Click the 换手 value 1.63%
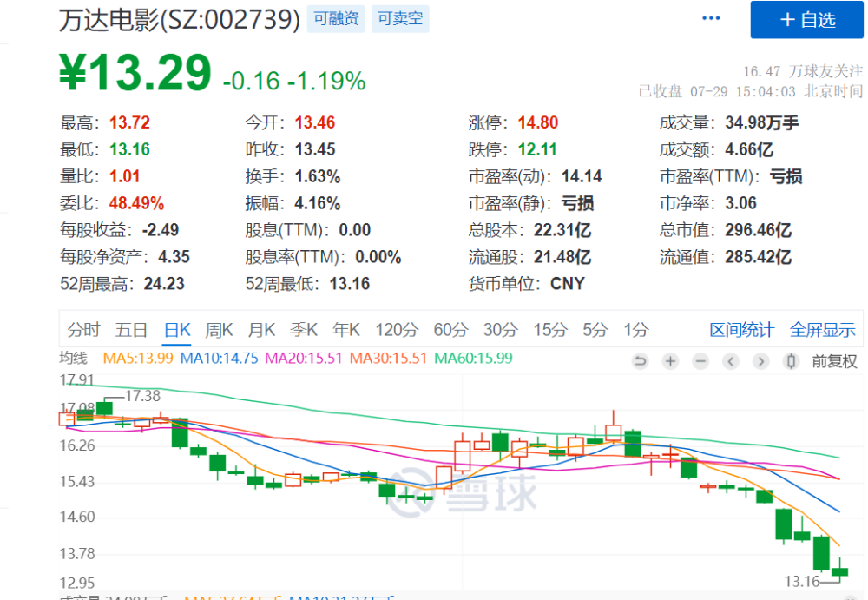 click(x=318, y=177)
